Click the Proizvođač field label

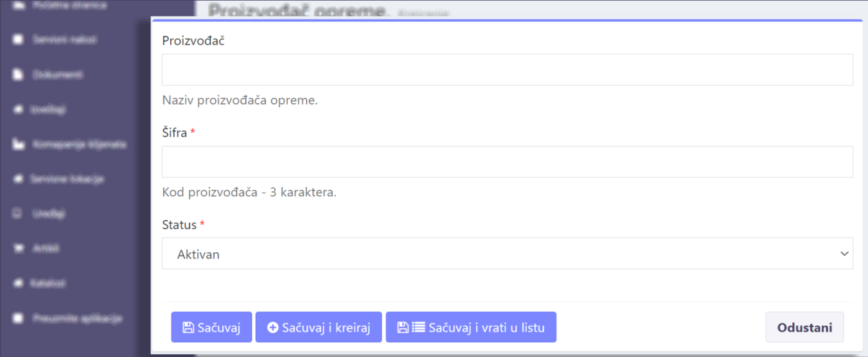click(x=193, y=40)
